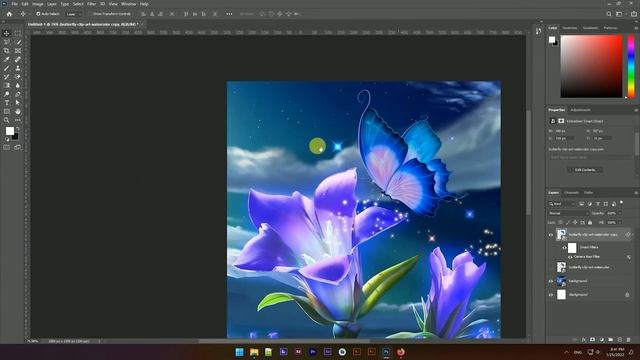640x360 pixels.
Task: Select the Gradient tool
Action: click(x=7, y=85)
